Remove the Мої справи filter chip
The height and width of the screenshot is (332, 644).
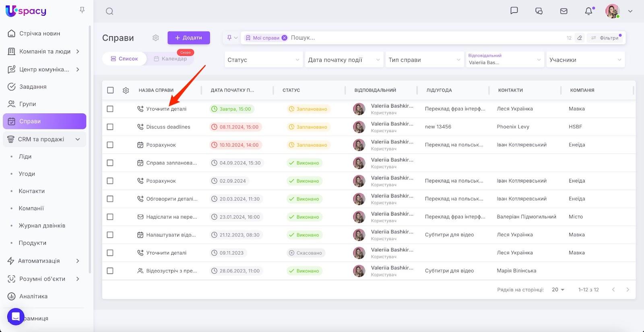click(x=284, y=38)
